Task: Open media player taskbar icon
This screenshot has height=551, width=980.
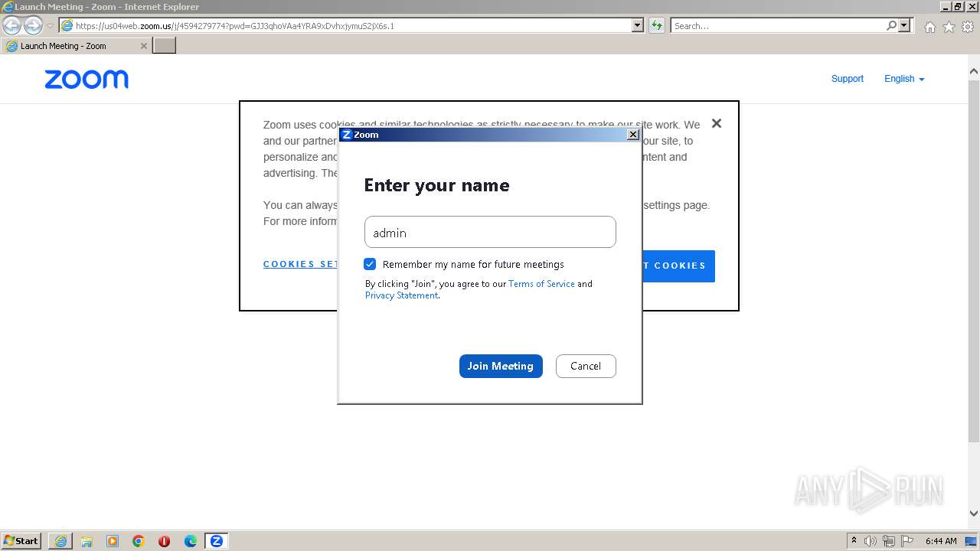Action: coord(113,541)
